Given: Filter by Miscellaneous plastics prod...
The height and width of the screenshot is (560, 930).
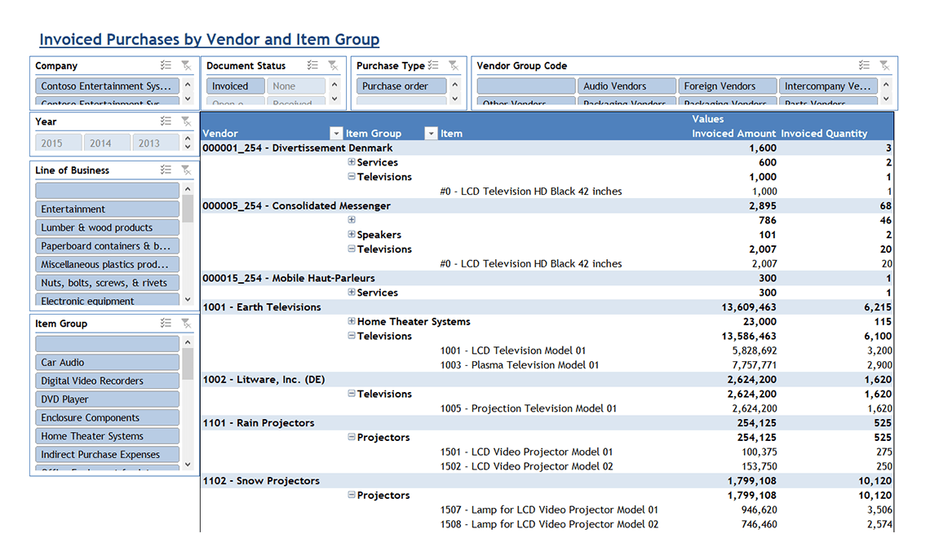Looking at the screenshot, I should (108, 264).
